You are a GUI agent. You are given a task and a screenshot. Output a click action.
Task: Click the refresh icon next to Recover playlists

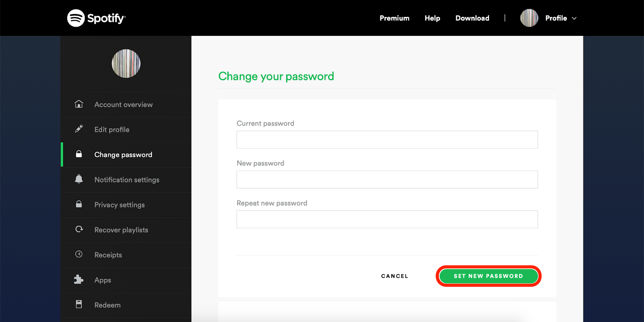(x=79, y=230)
